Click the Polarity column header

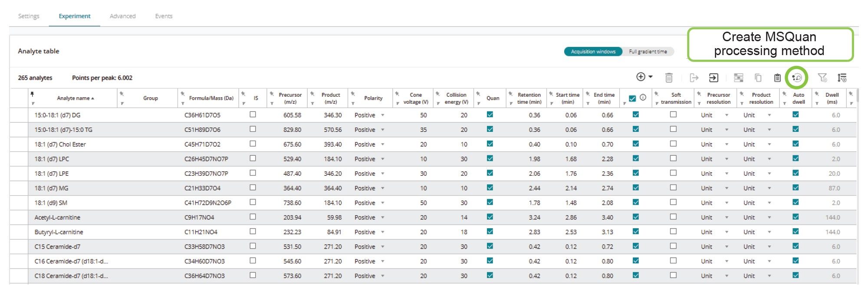tap(373, 98)
